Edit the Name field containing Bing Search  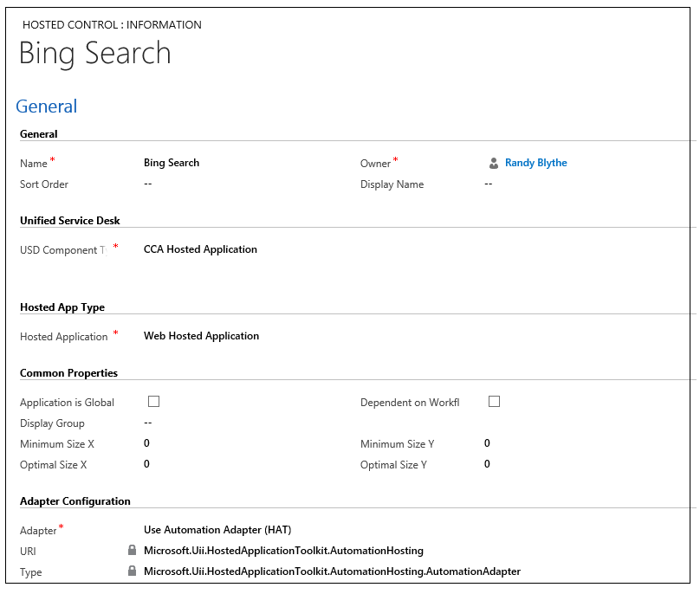pyautogui.click(x=171, y=162)
